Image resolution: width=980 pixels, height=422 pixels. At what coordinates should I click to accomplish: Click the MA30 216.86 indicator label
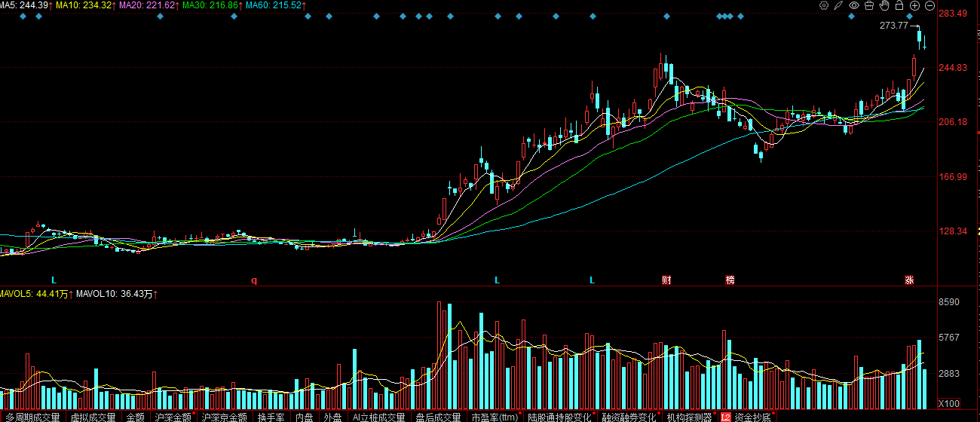[211, 5]
